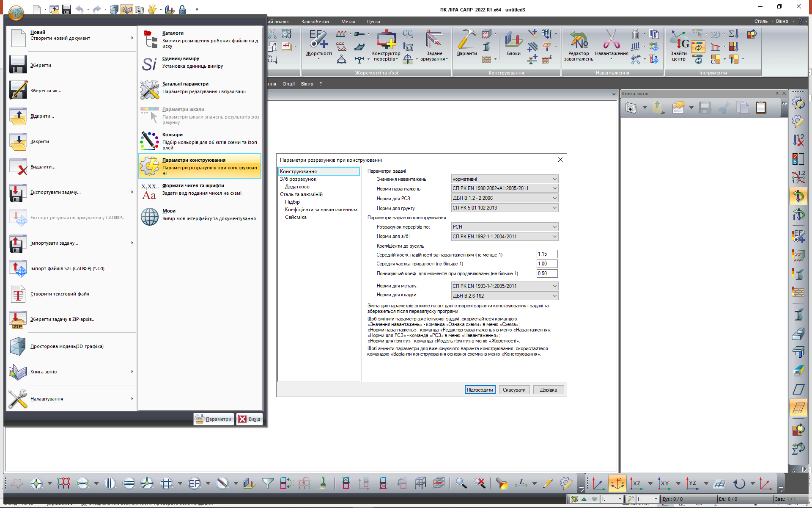Expand Норми для кладки dropdown
This screenshot has height=508, width=812.
coord(554,295)
